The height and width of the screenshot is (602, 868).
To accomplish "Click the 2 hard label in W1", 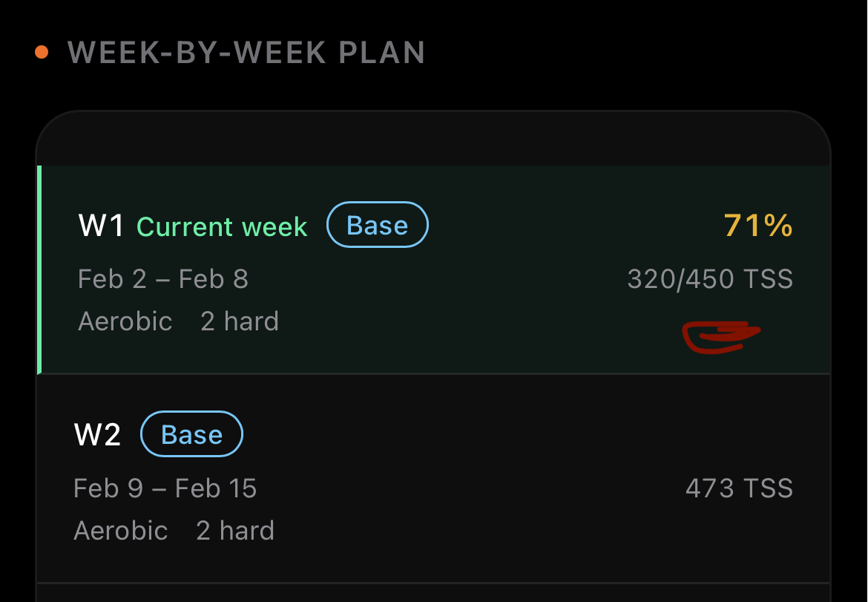I will (x=240, y=321).
